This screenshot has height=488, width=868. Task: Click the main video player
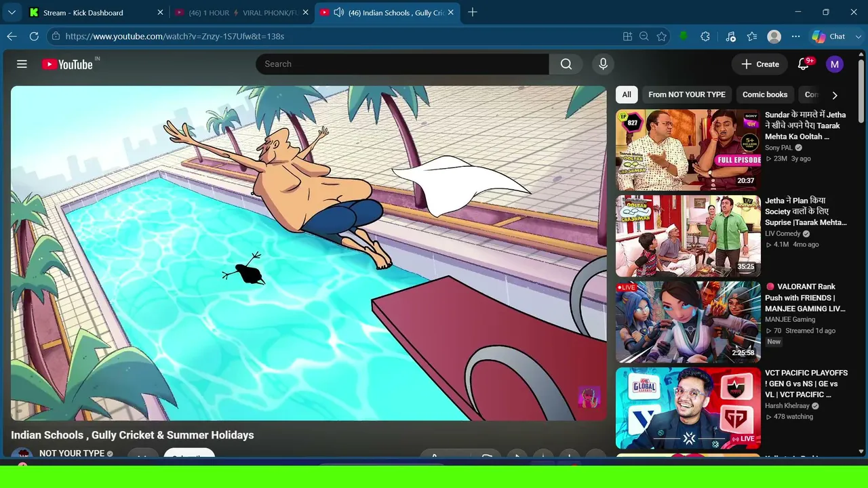tap(309, 253)
